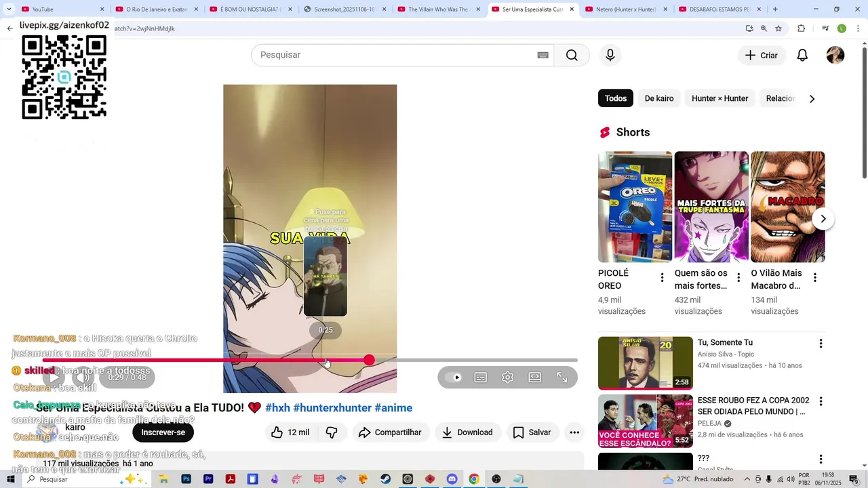
Task: Click the red progress bar scrubber handle
Action: point(369,360)
